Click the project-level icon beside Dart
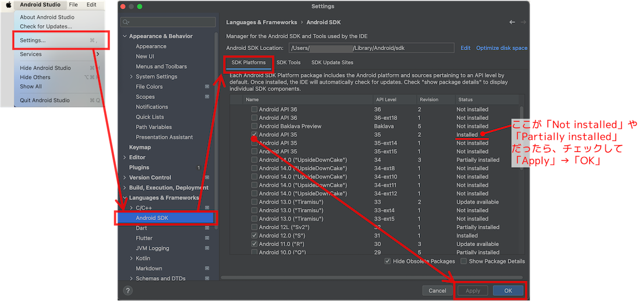The image size is (644, 301). click(x=207, y=228)
